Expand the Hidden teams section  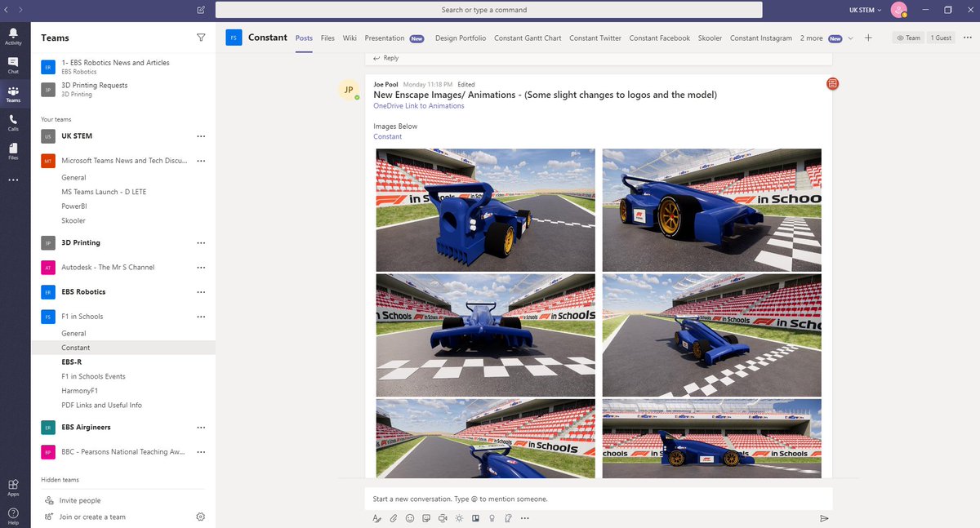tap(60, 480)
